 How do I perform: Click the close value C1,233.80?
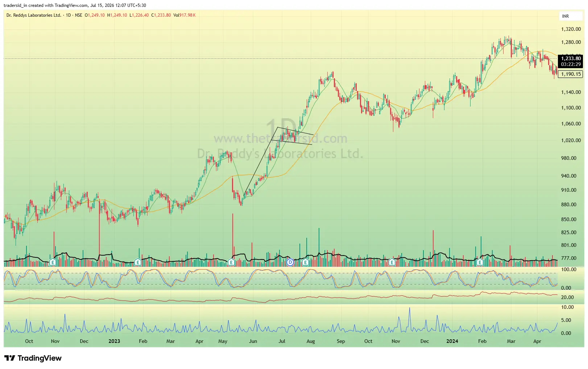(161, 15)
